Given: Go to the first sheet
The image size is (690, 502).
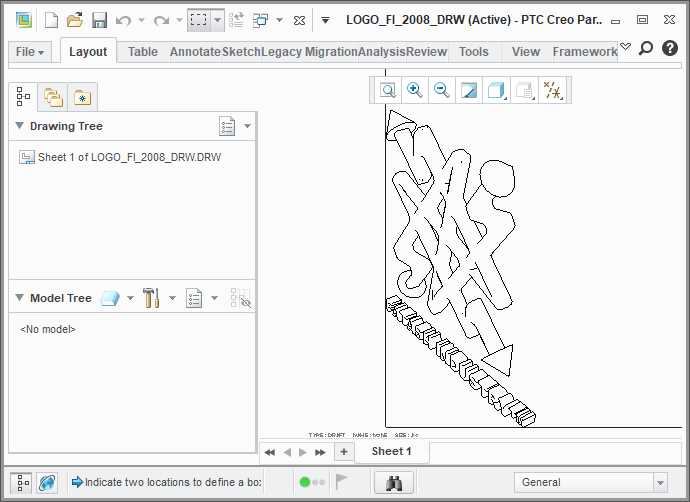Looking at the screenshot, I should (270, 452).
